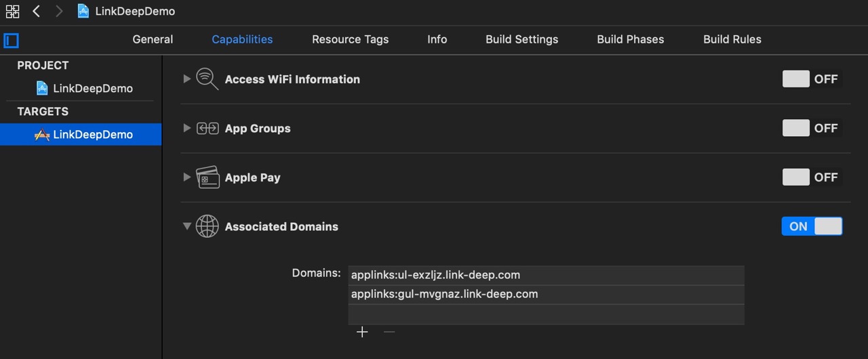
Task: Click empty third row in Domains list
Action: point(546,314)
